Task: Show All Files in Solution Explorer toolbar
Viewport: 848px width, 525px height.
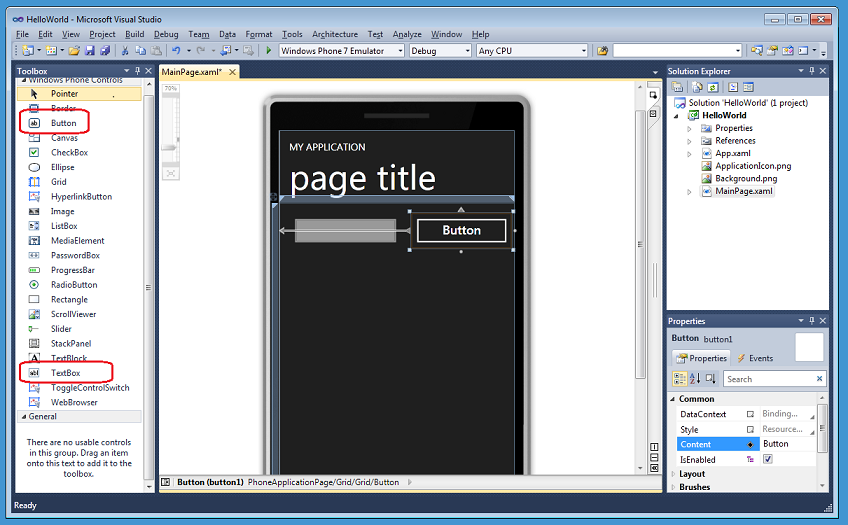Action: 698,87
